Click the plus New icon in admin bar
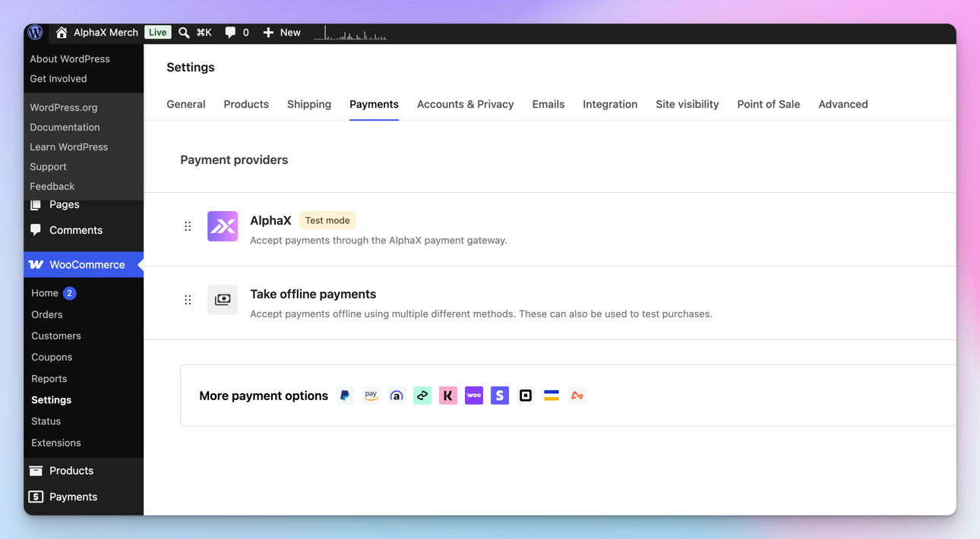The image size is (980, 539). pyautogui.click(x=268, y=33)
